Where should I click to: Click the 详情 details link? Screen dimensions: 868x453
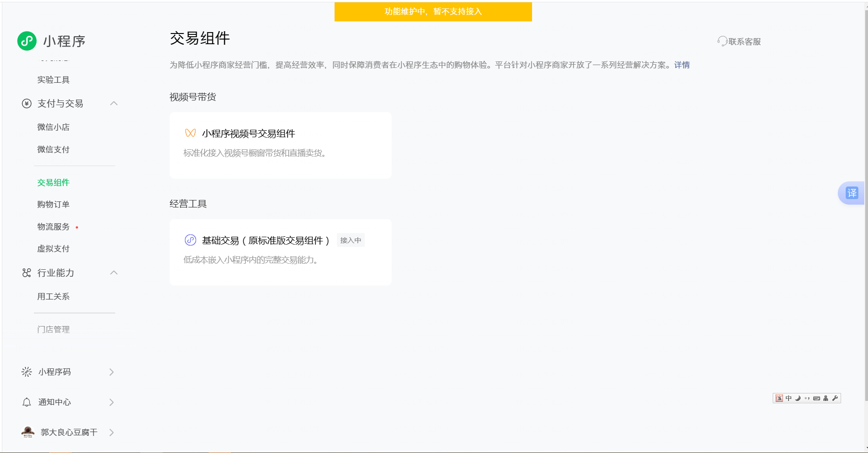pos(682,65)
